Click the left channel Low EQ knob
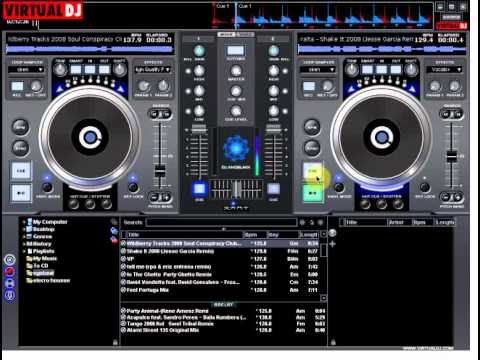Image resolution: width=480 pixels, height=360 pixels. (199, 111)
